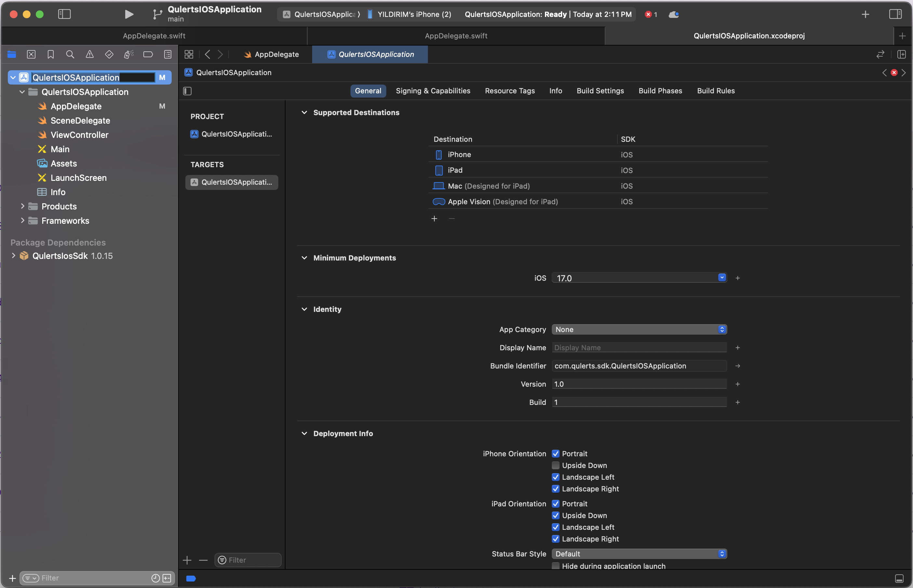
Task: Open the Report navigator
Action: pyautogui.click(x=167, y=54)
